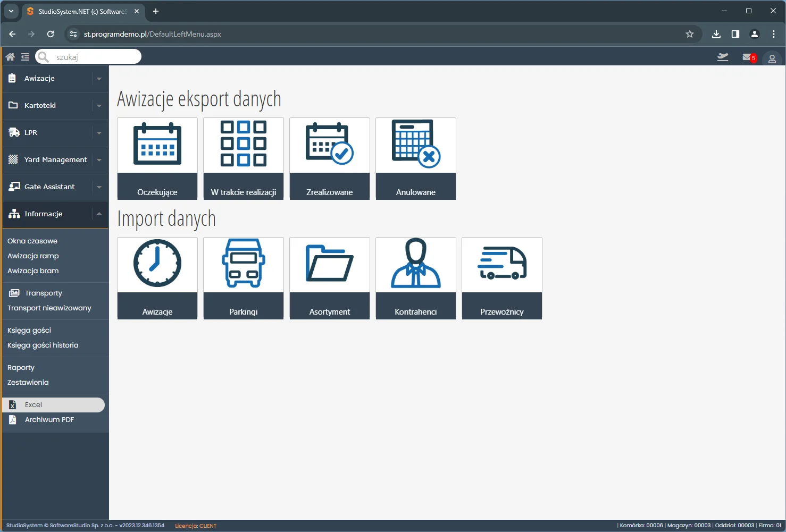
Task: Open the Oczekujące calendar tile
Action: click(x=157, y=159)
